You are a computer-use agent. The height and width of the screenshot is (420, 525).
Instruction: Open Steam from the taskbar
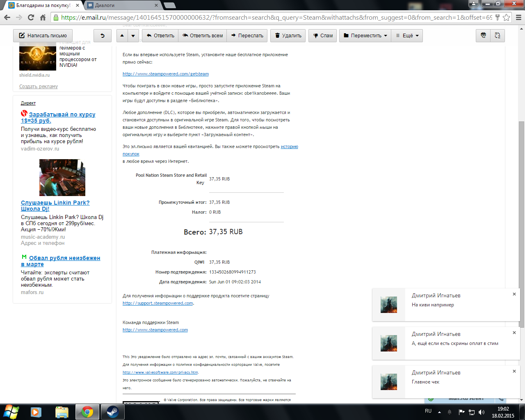click(112, 412)
